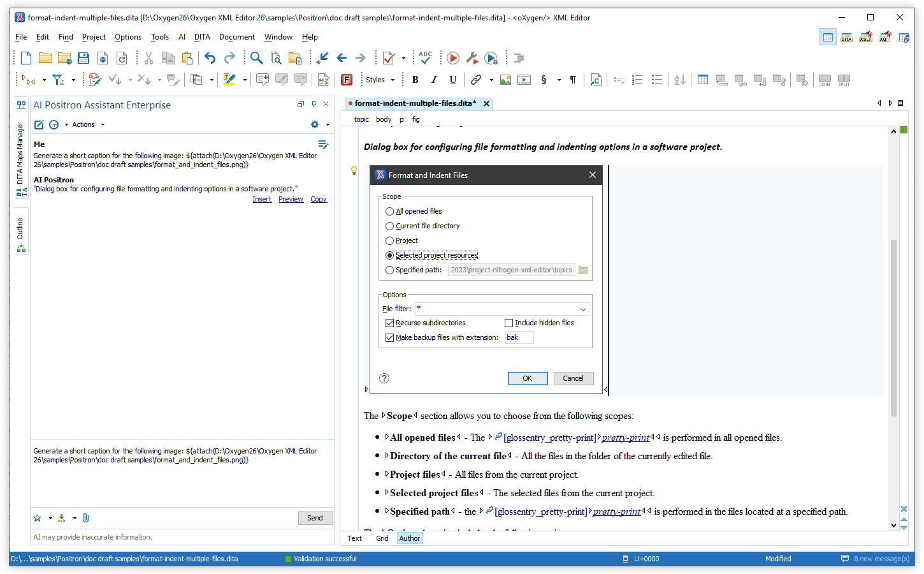Open Configure Transformation Scenarios wrench icon

(472, 58)
